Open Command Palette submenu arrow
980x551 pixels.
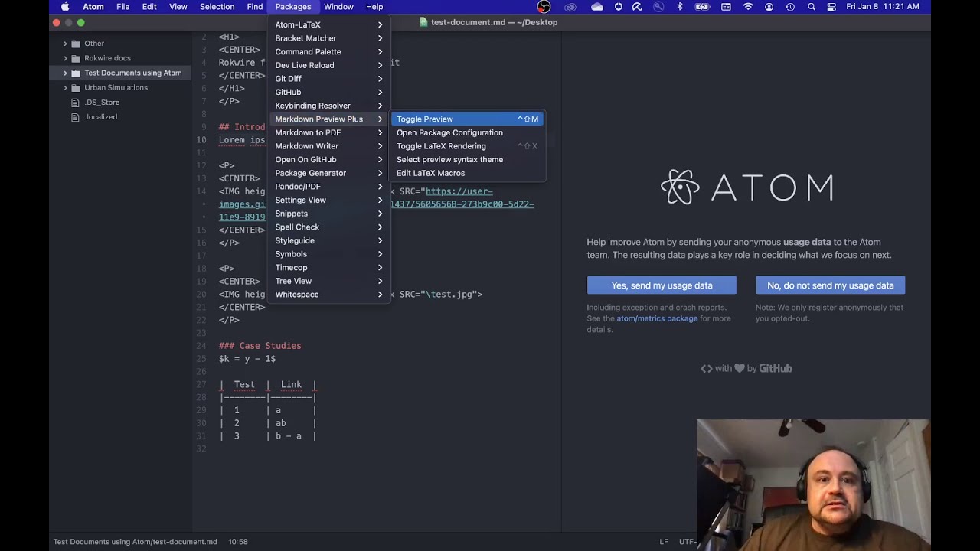tap(380, 51)
